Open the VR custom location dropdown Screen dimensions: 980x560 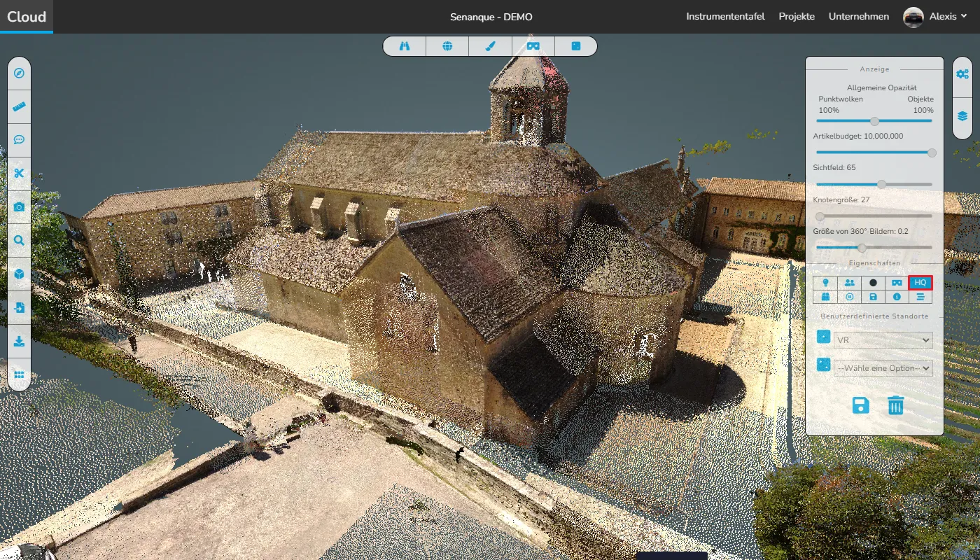coord(883,339)
